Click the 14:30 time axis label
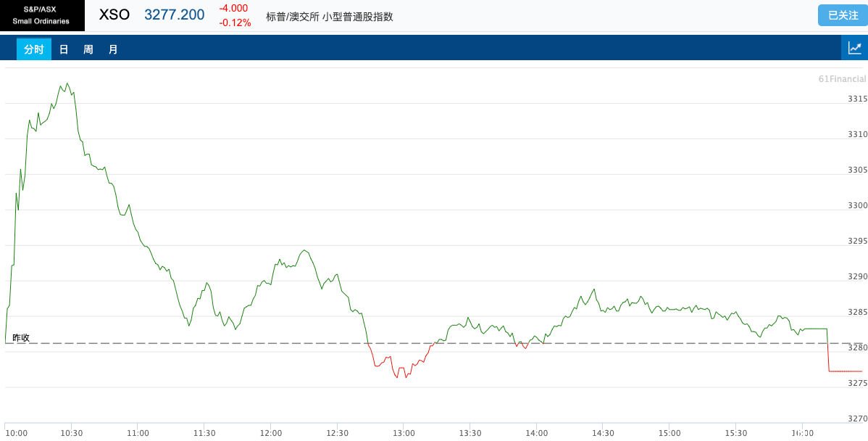Screen dimensions: 868x441 pyautogui.click(x=603, y=433)
